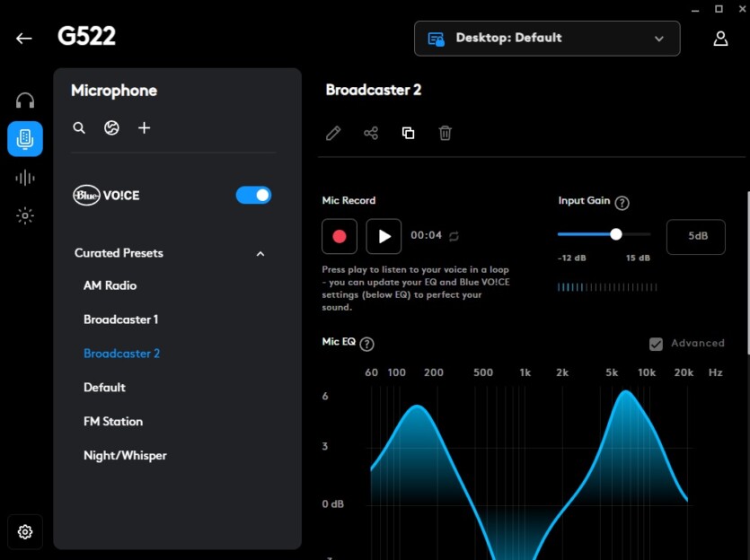This screenshot has height=560, width=750.
Task: Delete the Broadcaster 2 preset
Action: coord(445,133)
